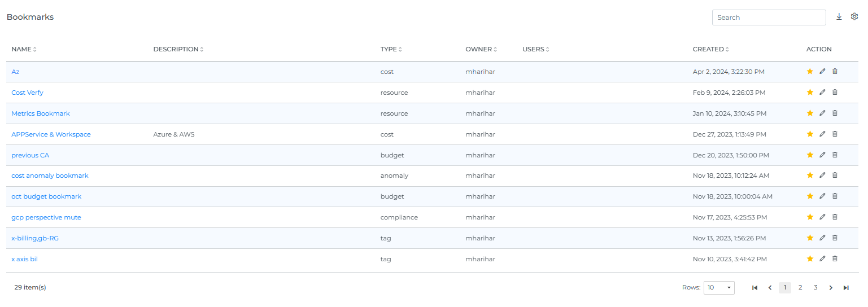This screenshot has width=868, height=307.
Task: Edit the gcp perspective mute bookmark
Action: (x=822, y=217)
